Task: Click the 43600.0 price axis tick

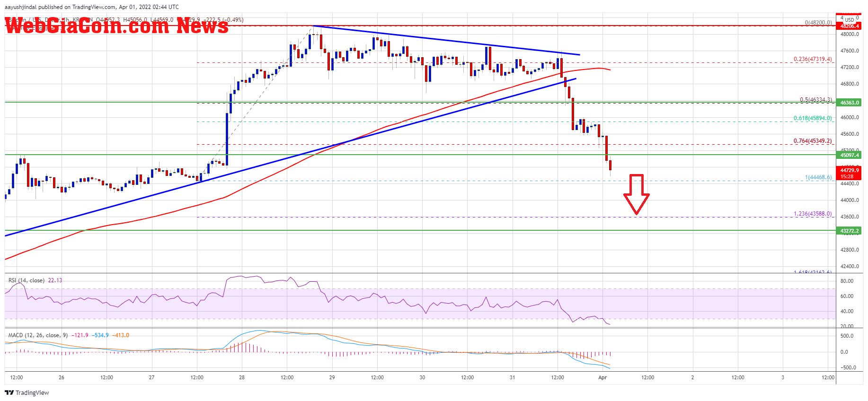Action: point(850,217)
